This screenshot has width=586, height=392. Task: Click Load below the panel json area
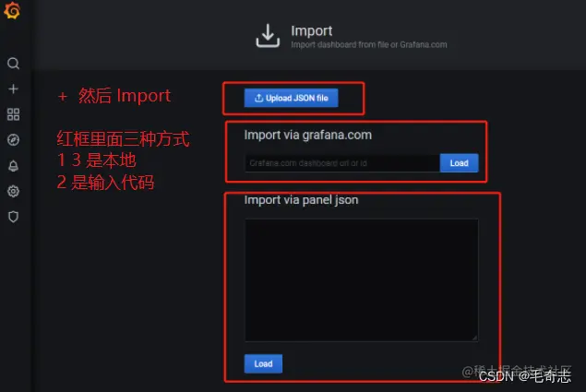(263, 363)
